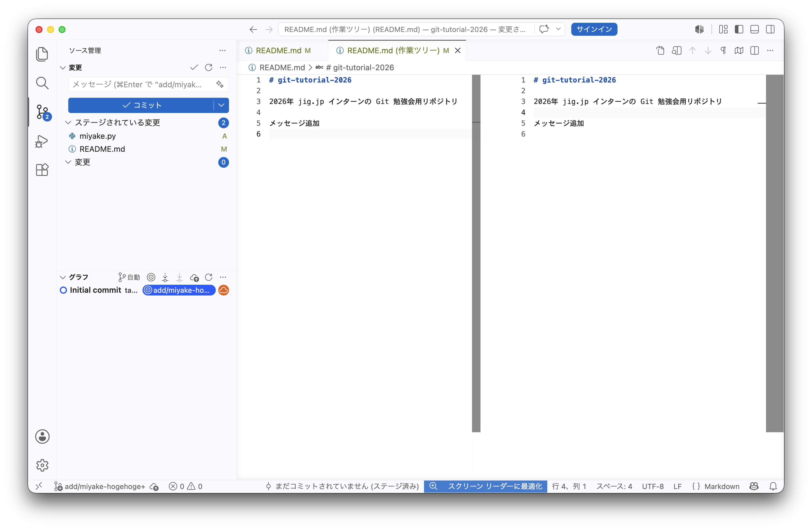The width and height of the screenshot is (812, 530).
Task: Click the add/miyake-ho... branch label in graph
Action: tap(179, 290)
